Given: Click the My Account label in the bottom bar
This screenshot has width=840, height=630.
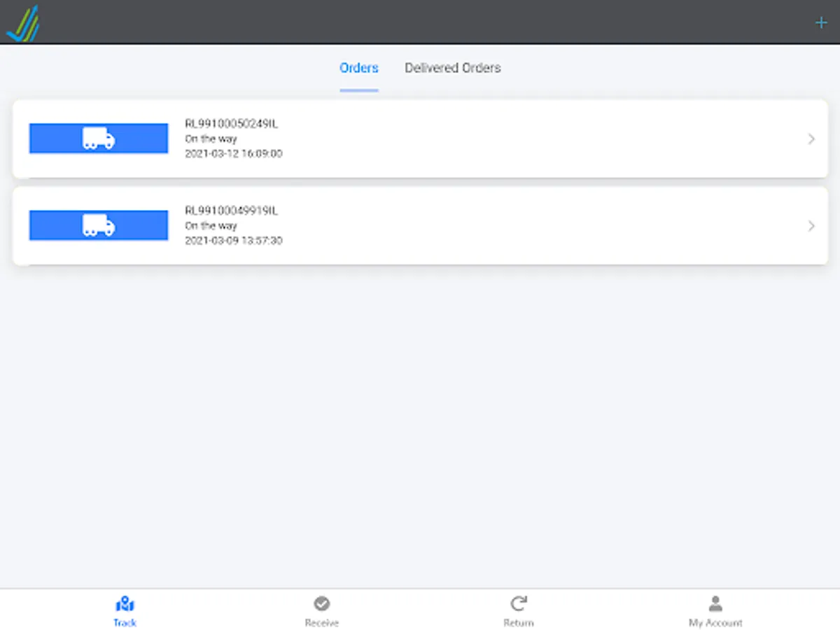Looking at the screenshot, I should [x=715, y=622].
